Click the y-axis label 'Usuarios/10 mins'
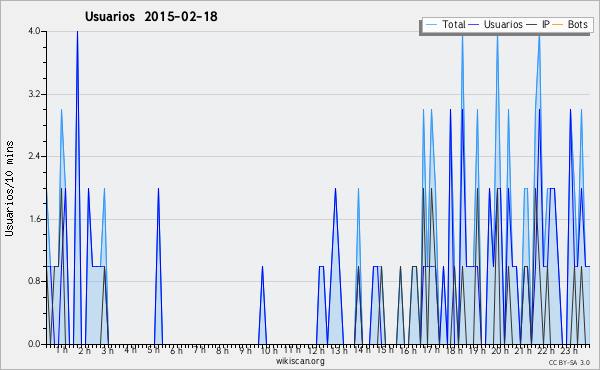 point(9,188)
